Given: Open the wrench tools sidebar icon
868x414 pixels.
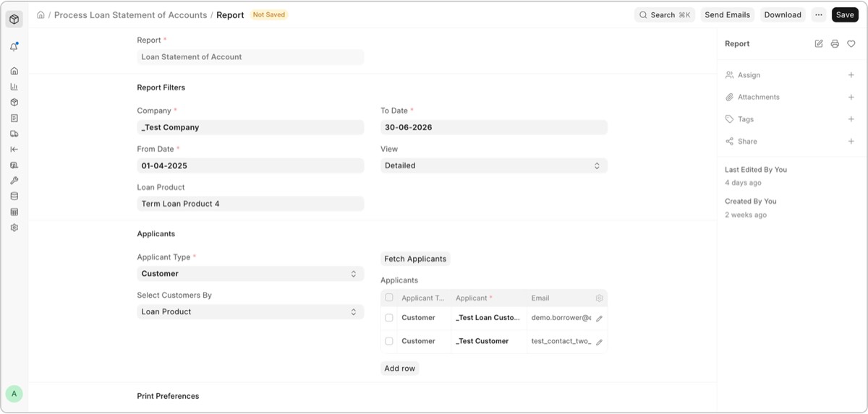Looking at the screenshot, I should point(14,181).
